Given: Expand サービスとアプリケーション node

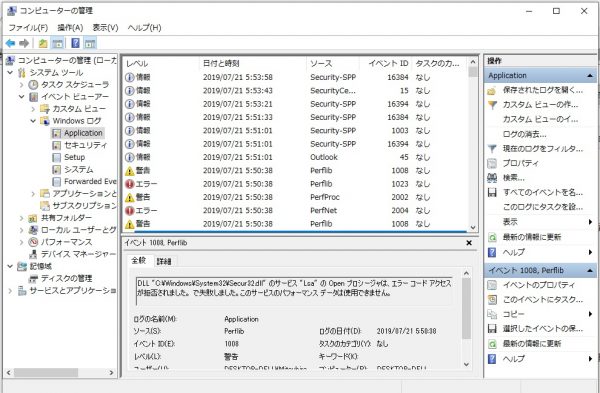Looking at the screenshot, I should (x=10, y=291).
